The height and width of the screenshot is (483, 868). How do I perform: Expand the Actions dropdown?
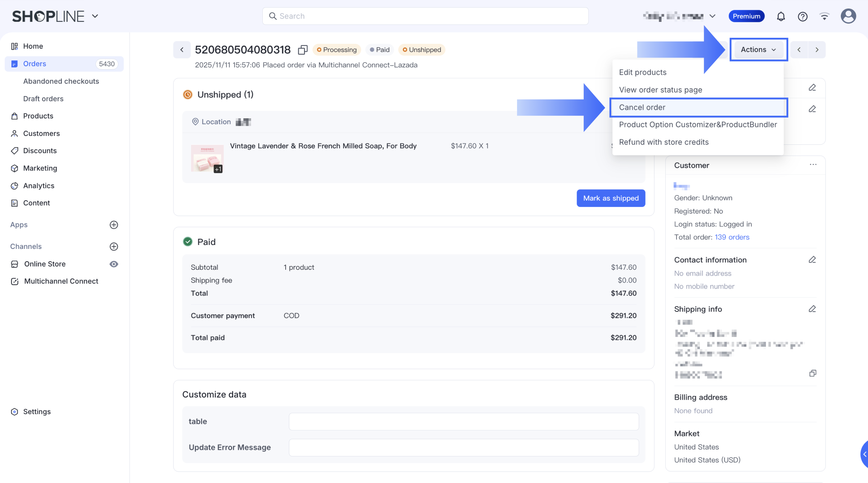(758, 50)
